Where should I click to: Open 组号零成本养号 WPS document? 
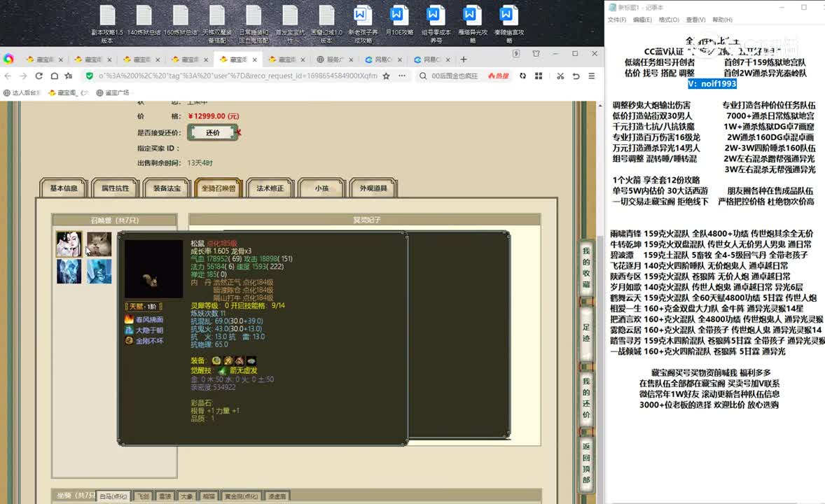[x=436, y=24]
